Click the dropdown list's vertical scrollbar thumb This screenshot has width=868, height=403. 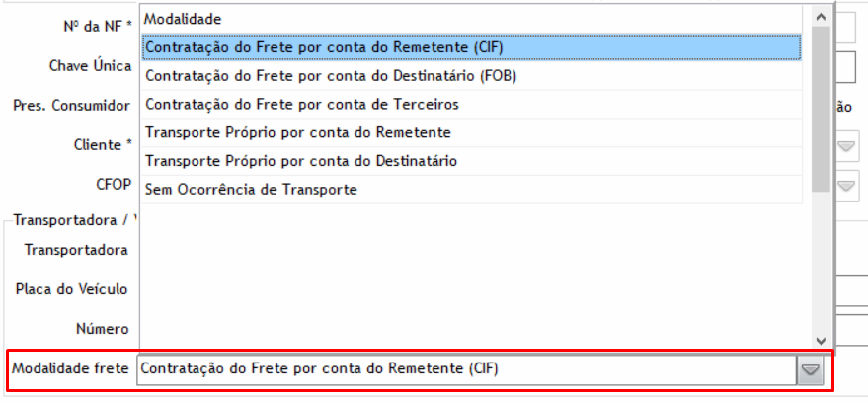coord(820,109)
